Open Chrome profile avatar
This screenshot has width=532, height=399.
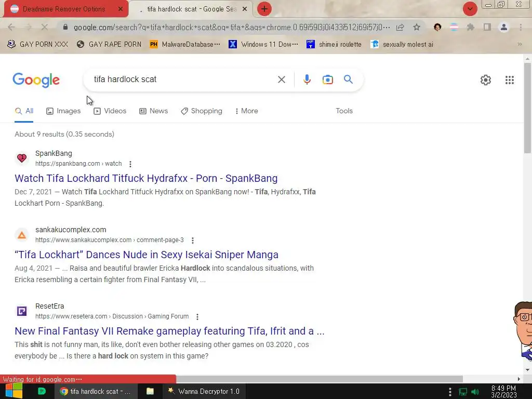pyautogui.click(x=504, y=27)
